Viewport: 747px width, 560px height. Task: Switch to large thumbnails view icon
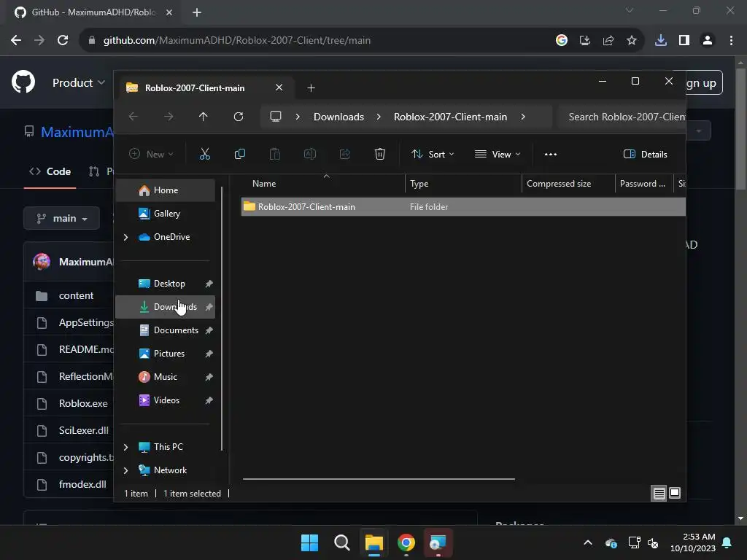[675, 493]
